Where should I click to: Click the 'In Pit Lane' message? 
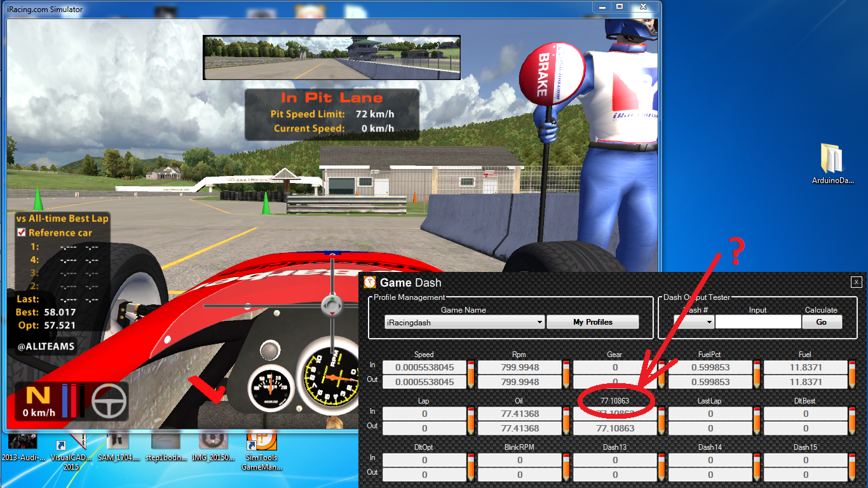click(332, 97)
